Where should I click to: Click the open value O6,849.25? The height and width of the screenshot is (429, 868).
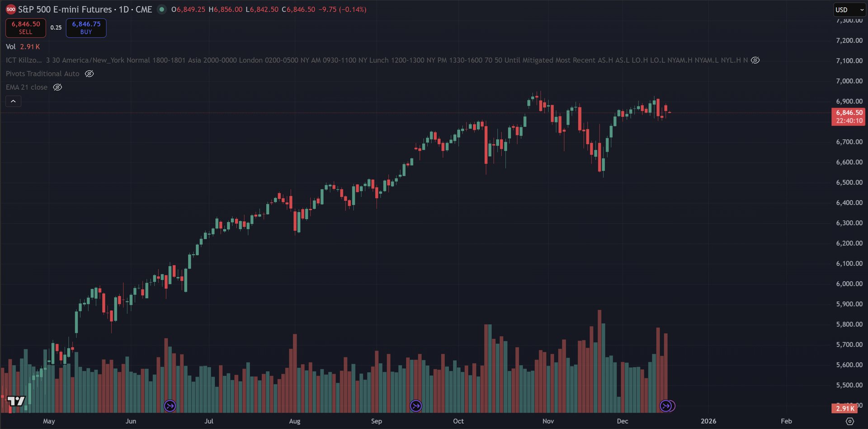[188, 10]
